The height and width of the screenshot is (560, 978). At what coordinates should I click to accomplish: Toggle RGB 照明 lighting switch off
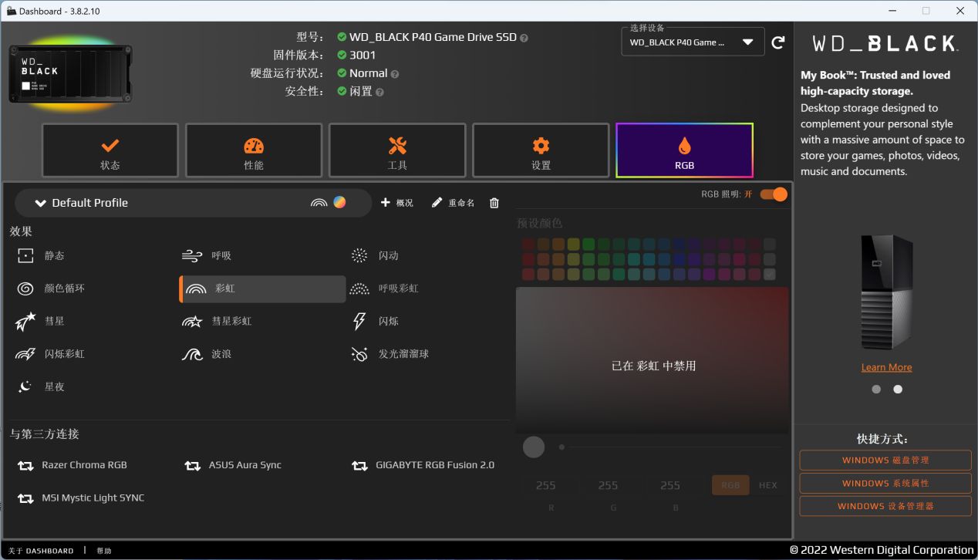pyautogui.click(x=774, y=194)
